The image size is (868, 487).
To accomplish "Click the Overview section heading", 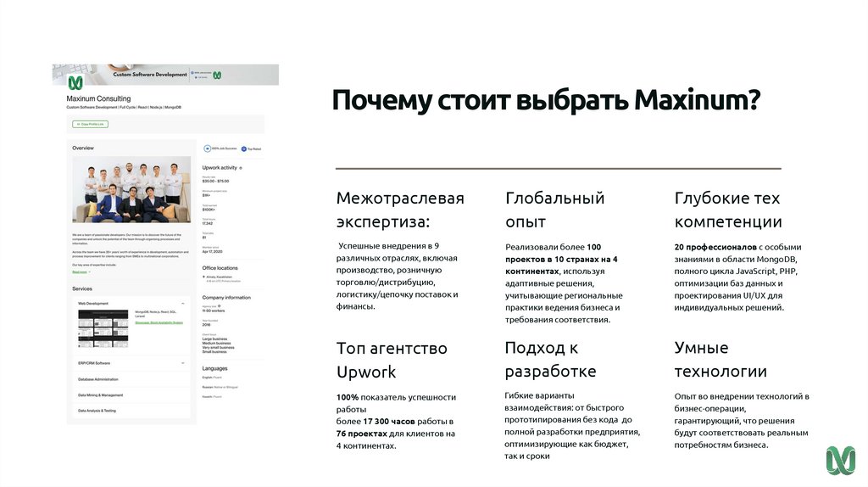I will point(83,148).
